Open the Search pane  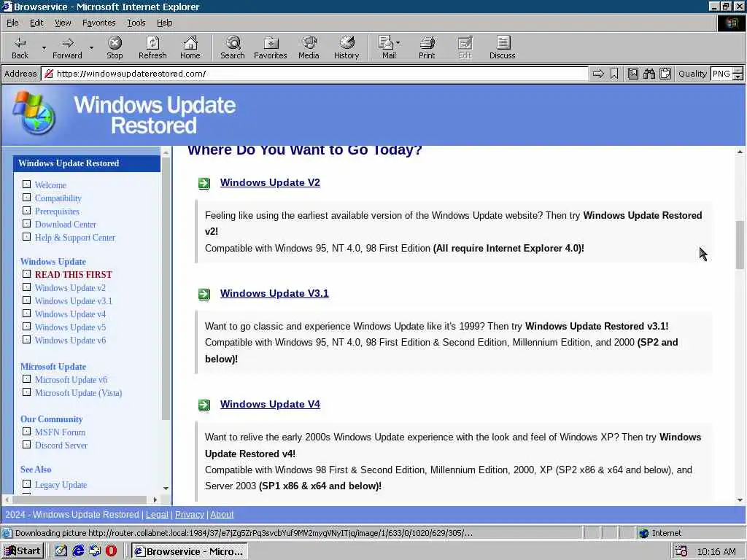coord(233,47)
